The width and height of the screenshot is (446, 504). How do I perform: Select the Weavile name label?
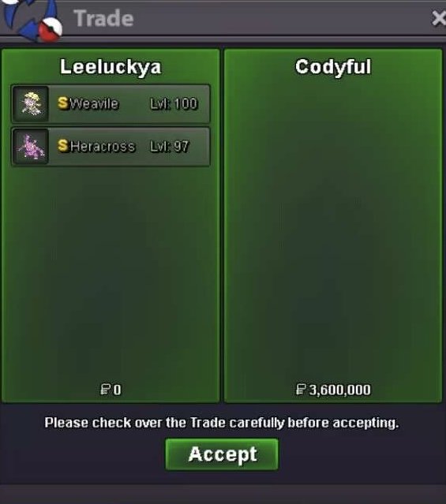click(94, 104)
